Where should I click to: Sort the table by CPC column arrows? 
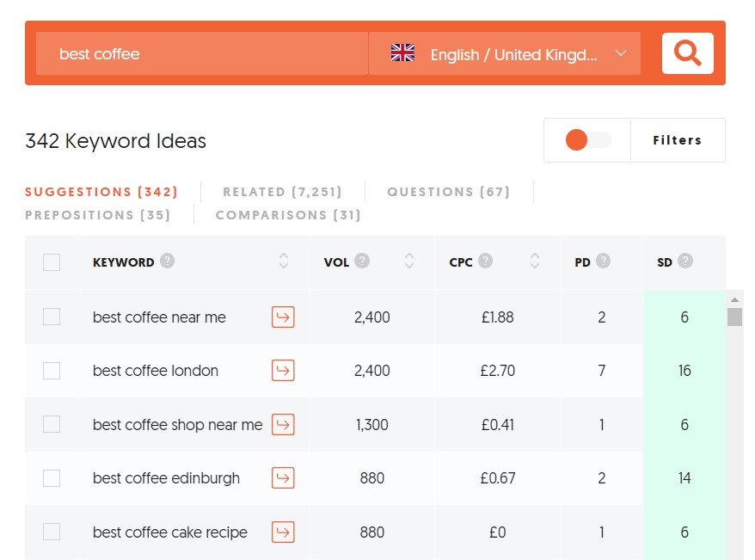pyautogui.click(x=535, y=261)
